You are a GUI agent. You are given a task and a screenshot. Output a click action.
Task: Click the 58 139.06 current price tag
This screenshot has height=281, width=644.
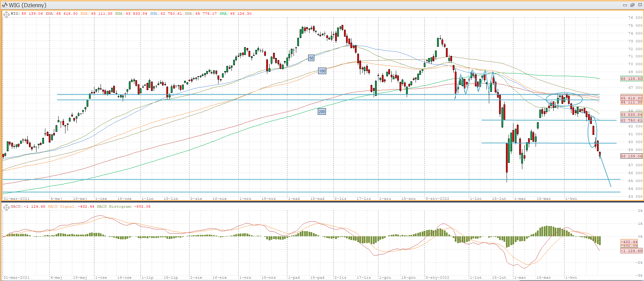[x=631, y=156]
